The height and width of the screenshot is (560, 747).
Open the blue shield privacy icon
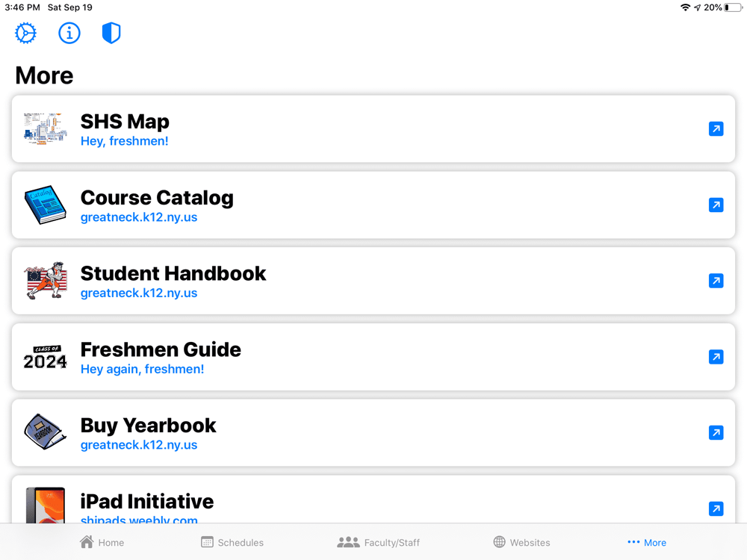(x=111, y=33)
